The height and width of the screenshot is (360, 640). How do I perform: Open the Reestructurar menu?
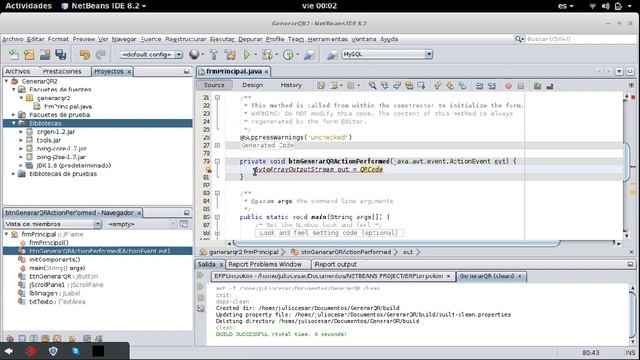tap(186, 39)
